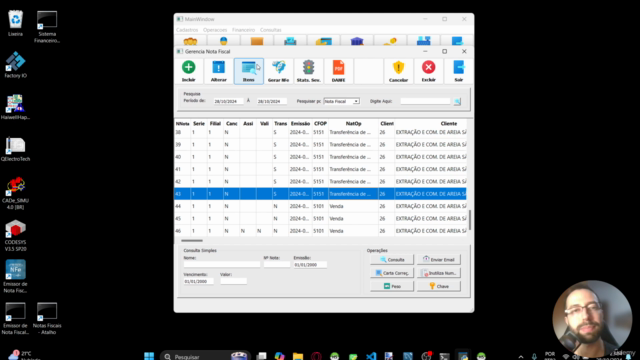Open the Itens toolbar button
Screen dimensions: 640x360
coord(249,71)
